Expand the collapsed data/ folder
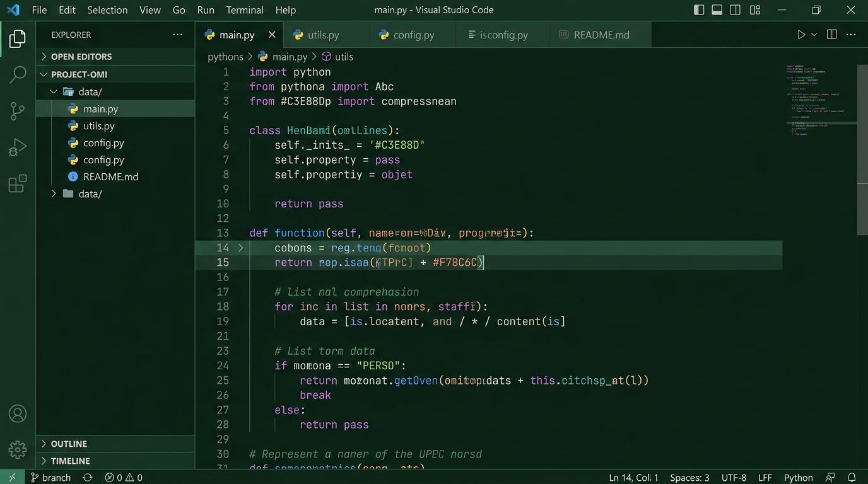 (115, 193)
